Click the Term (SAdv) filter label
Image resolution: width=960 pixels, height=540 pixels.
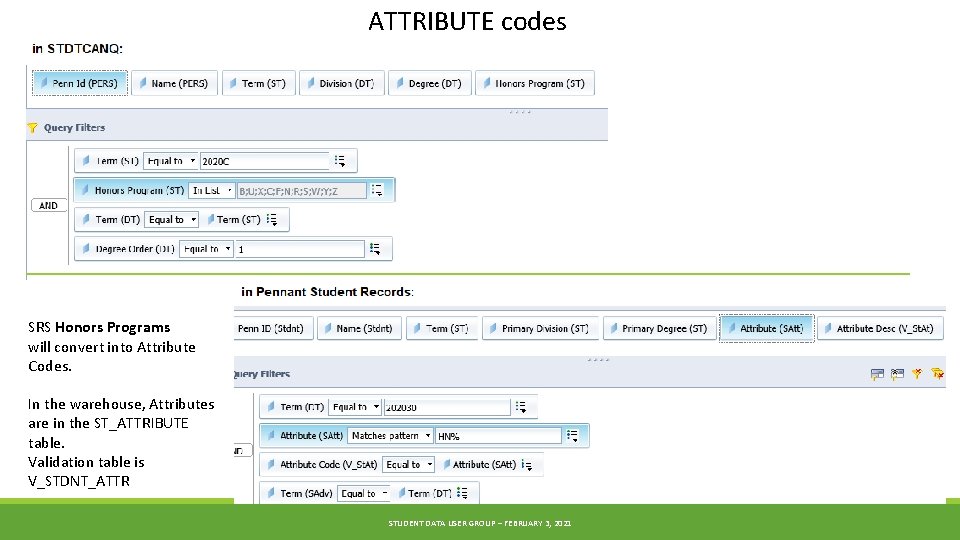tap(306, 493)
